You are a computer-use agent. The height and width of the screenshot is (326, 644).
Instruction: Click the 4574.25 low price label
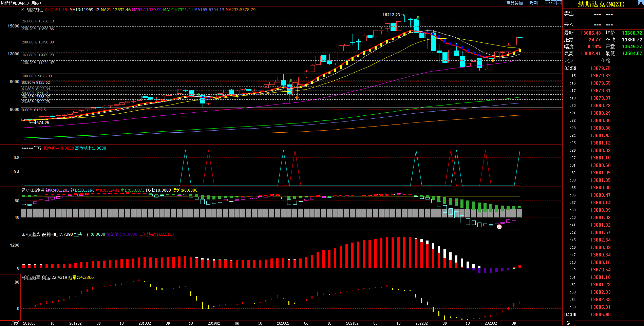click(x=41, y=123)
